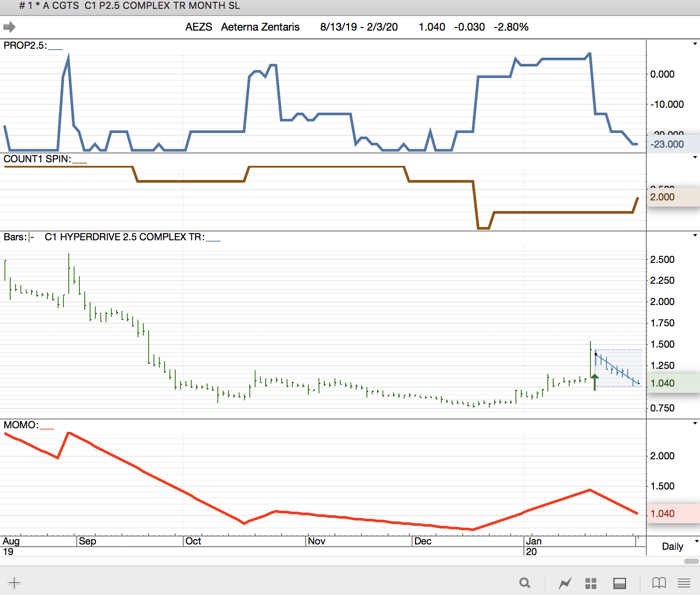Click the C1 HYPERDRIVE 2.5 COMPLEX TR label

coord(125,237)
